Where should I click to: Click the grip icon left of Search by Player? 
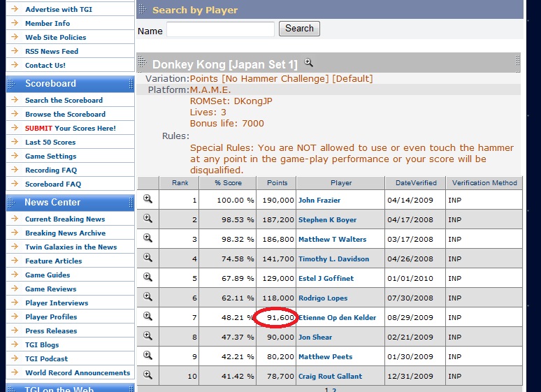point(142,9)
